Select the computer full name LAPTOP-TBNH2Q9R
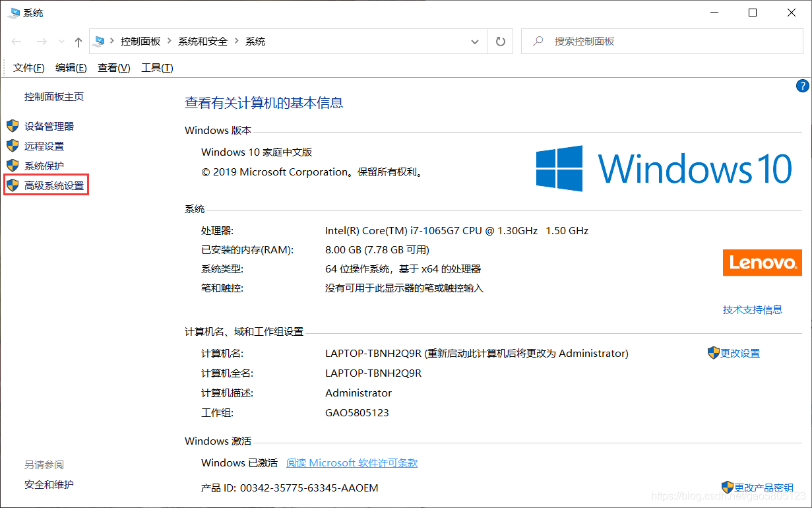The image size is (812, 508). coord(373,373)
